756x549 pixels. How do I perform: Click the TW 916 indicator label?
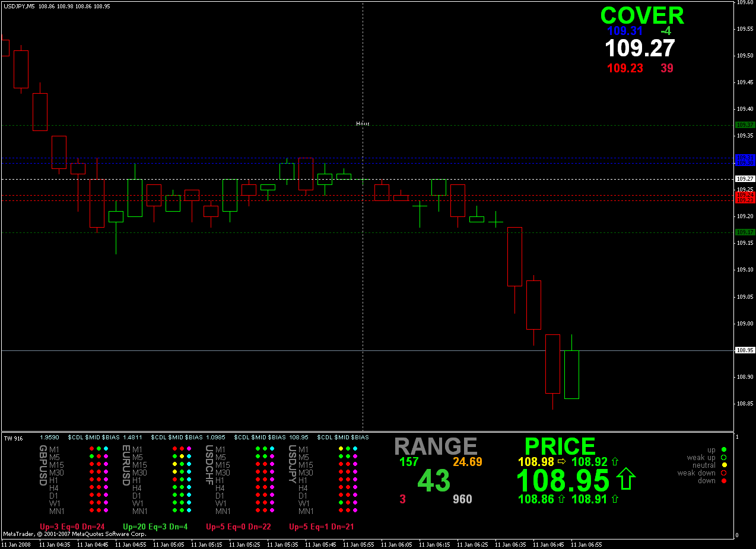click(x=14, y=438)
